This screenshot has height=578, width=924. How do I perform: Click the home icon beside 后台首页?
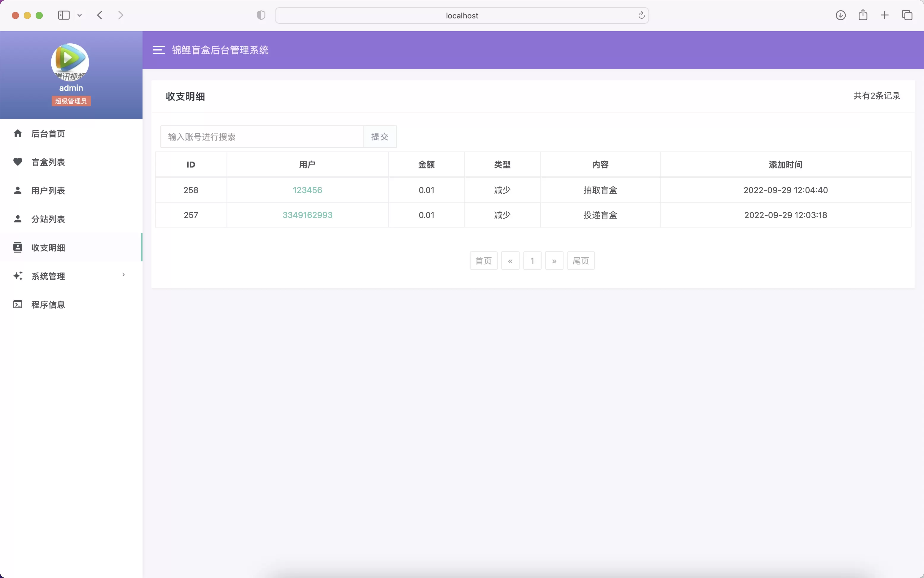(18, 133)
